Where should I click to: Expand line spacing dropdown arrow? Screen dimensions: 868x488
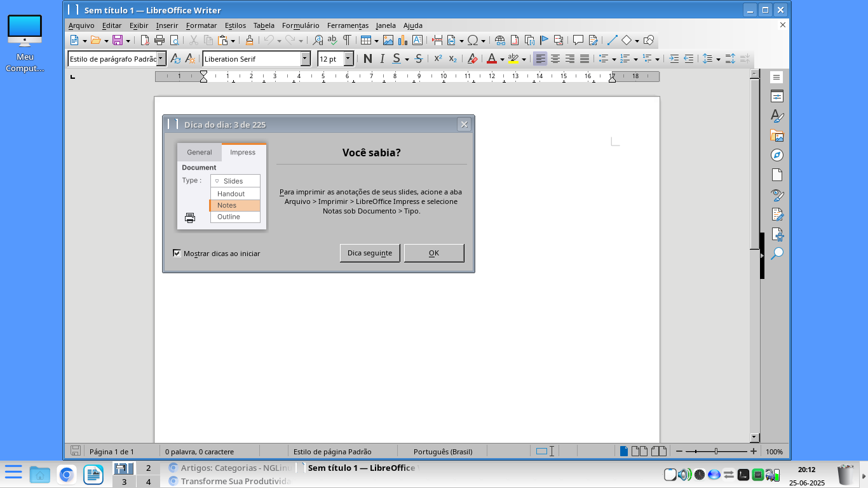pos(718,59)
